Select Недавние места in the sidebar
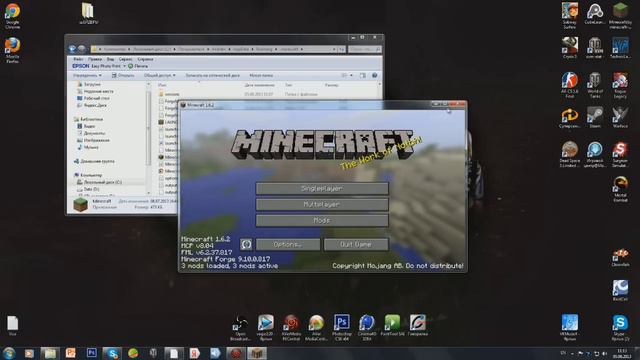This screenshot has height=360, width=640. [95, 91]
